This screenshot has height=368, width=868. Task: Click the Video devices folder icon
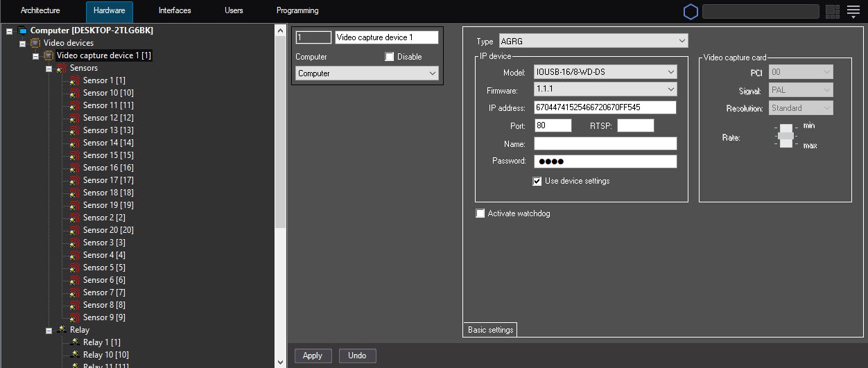[35, 43]
